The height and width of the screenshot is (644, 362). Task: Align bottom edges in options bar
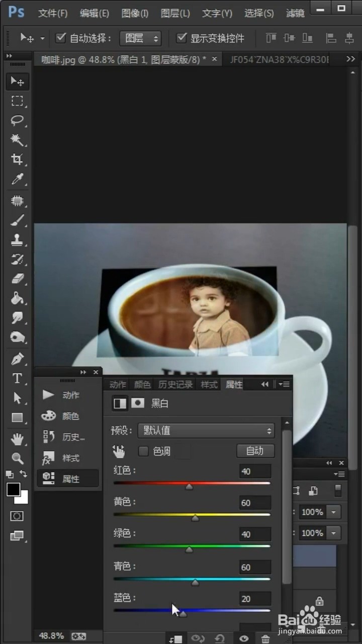pyautogui.click(x=307, y=38)
